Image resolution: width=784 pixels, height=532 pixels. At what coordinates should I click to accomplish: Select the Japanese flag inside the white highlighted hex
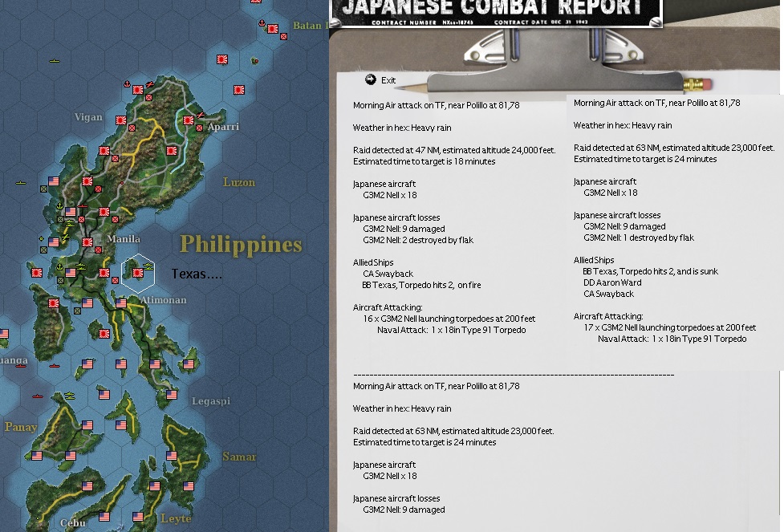click(137, 273)
